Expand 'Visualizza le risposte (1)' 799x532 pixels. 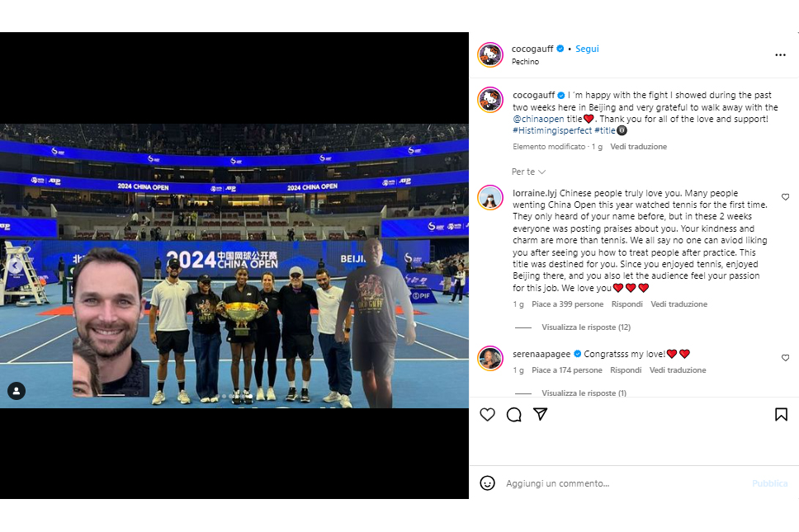[x=584, y=393]
